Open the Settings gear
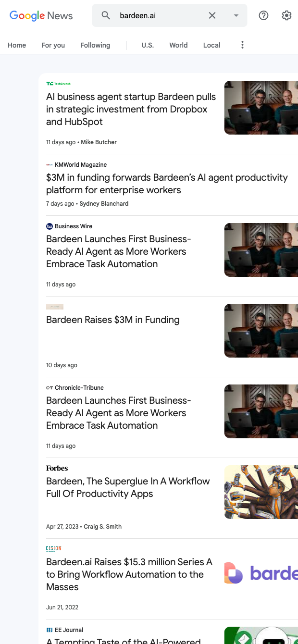 coord(286,15)
